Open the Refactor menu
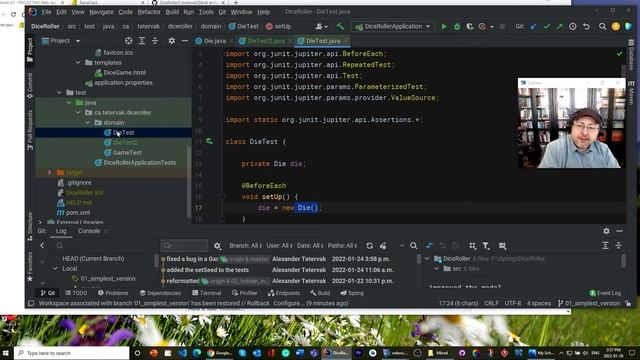Image resolution: width=640 pixels, height=360 pixels. [x=149, y=12]
